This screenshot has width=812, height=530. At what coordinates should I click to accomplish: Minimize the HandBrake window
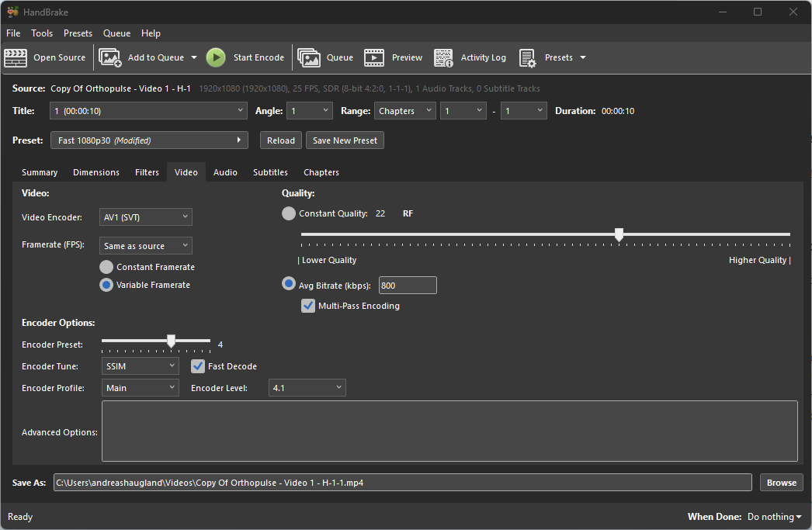point(723,12)
